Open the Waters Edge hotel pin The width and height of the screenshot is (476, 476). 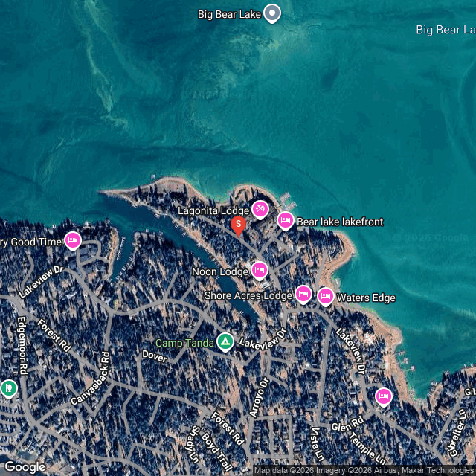point(326,296)
